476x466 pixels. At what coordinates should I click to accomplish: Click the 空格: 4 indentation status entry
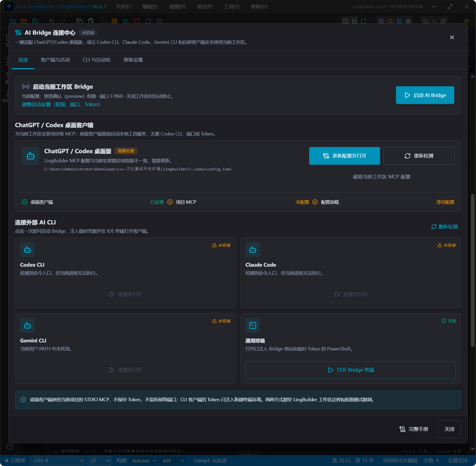coord(431,461)
